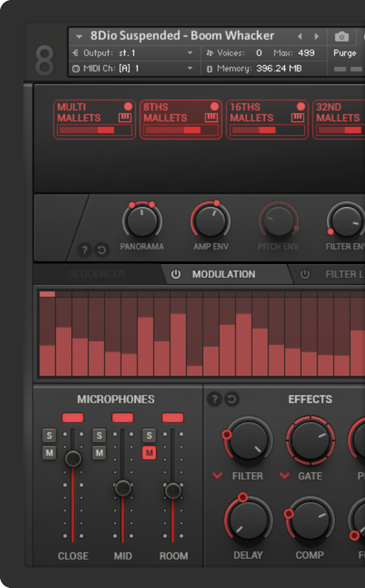Viewport: 365px width, 588px height.
Task: Expand the Filter effect chevron
Action: point(218,475)
